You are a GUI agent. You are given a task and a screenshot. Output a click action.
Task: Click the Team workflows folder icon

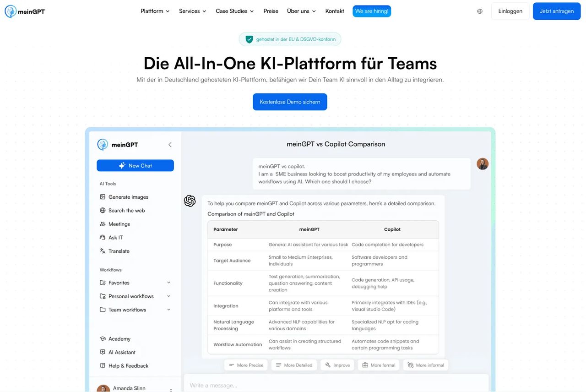click(x=103, y=310)
